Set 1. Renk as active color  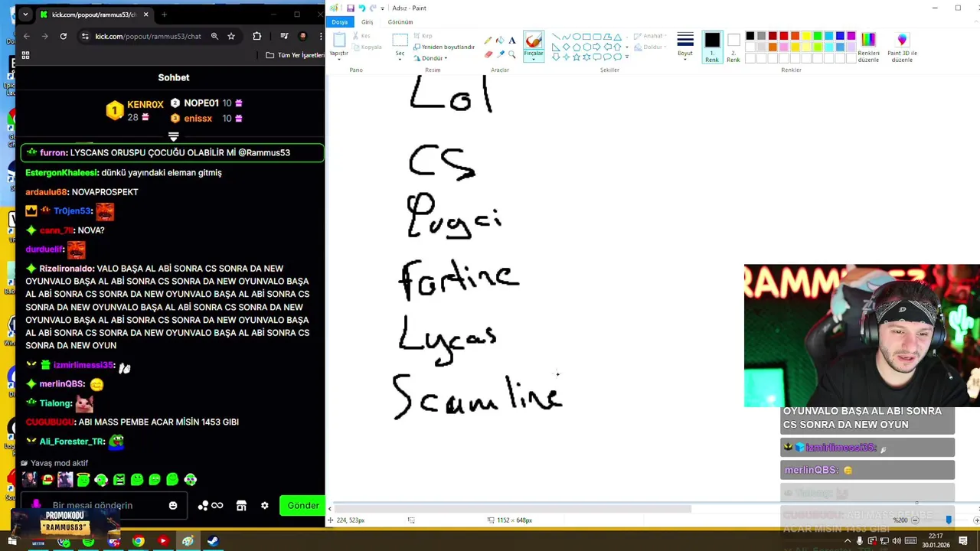[x=712, y=47]
